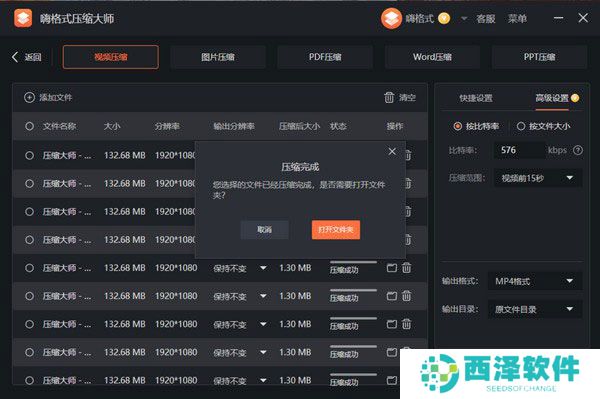The width and height of the screenshot is (600, 399).
Task: Delete the seventh row with its trash icon
Action: pyautogui.click(x=406, y=324)
